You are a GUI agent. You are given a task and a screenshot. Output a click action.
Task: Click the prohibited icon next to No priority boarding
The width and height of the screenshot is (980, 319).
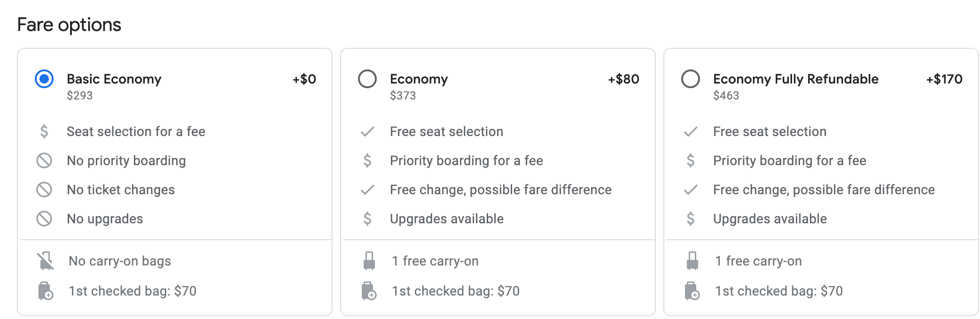point(44,160)
